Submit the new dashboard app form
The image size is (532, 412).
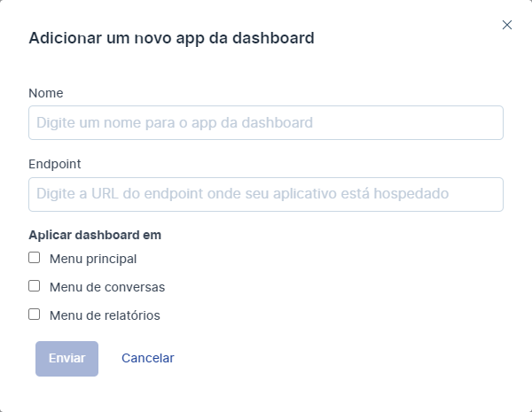(x=66, y=359)
